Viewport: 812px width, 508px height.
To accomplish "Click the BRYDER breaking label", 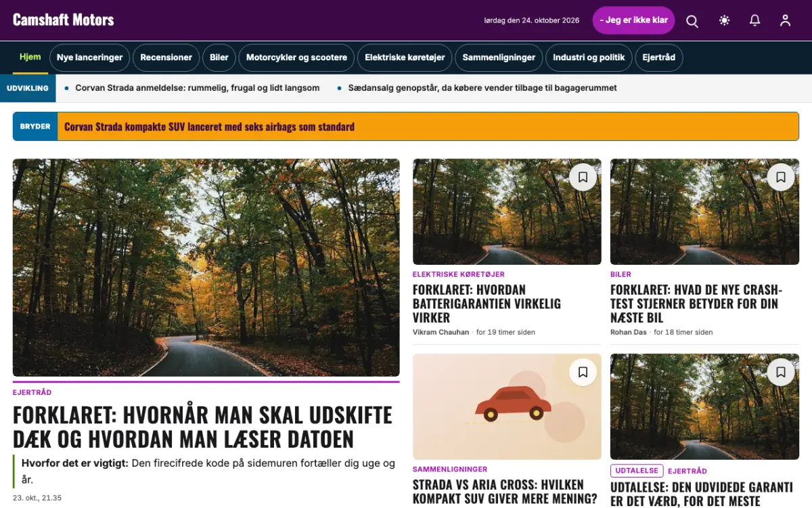I will point(35,127).
